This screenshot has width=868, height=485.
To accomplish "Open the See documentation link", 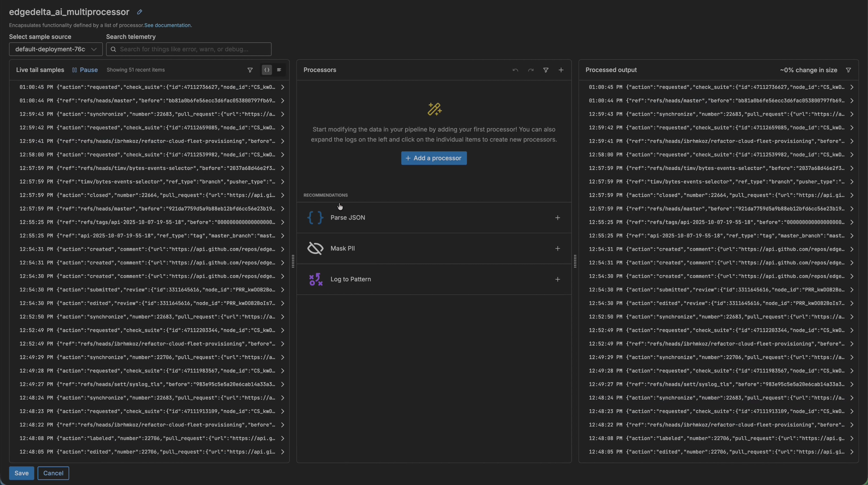I will tap(167, 25).
